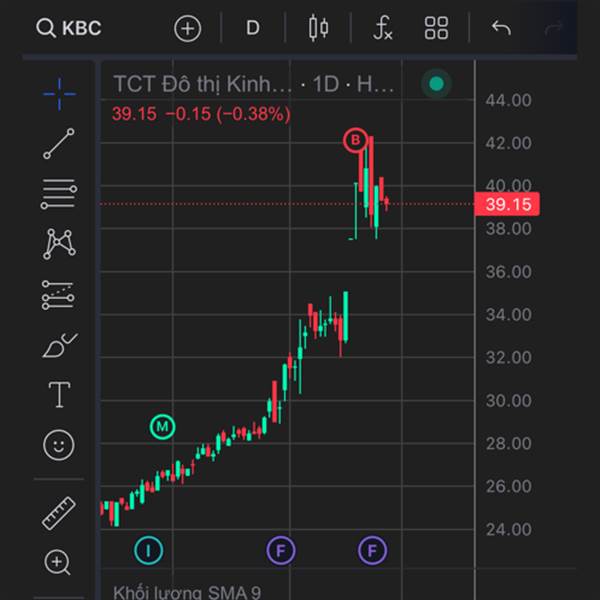Viewport: 600px width, 600px height.
Task: Click the purple F marker under the latest candles
Action: [x=372, y=551]
